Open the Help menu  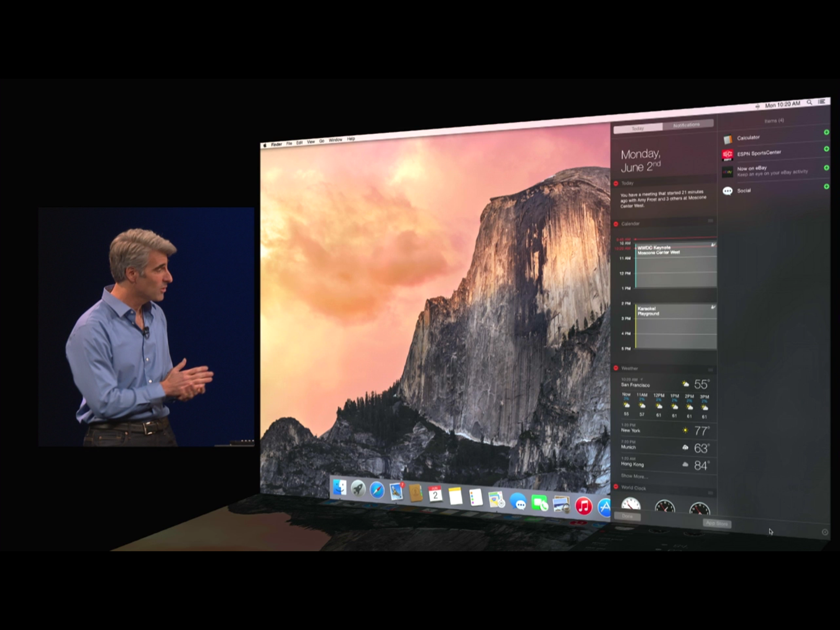[351, 139]
